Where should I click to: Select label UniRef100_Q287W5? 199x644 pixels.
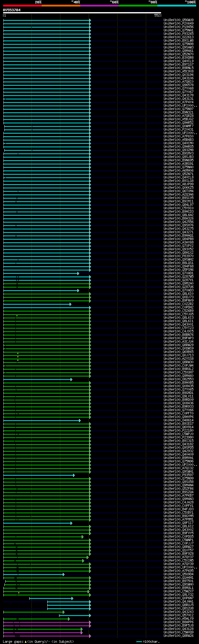click(178, 276)
